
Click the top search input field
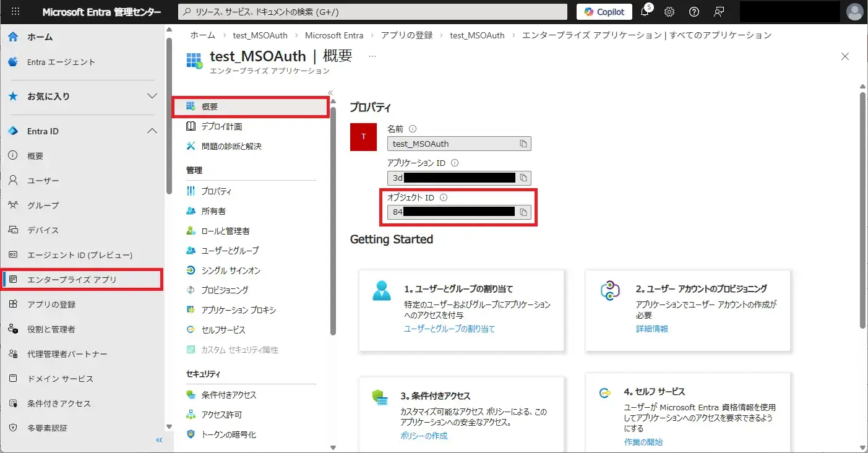(x=372, y=12)
